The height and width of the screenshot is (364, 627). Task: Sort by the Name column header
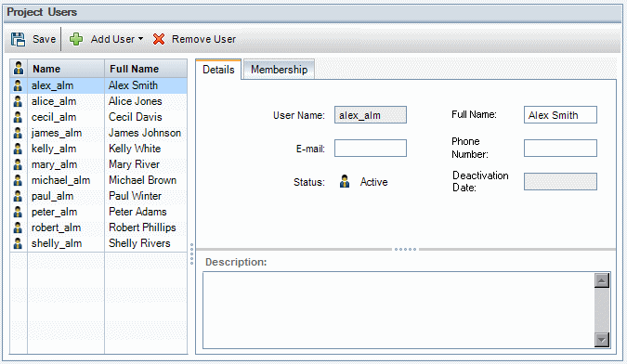click(66, 69)
